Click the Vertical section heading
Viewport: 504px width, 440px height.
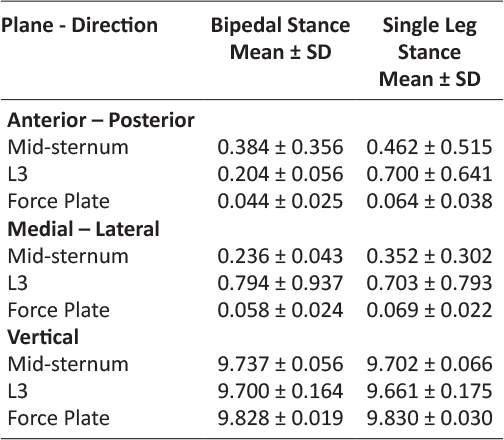[43, 337]
